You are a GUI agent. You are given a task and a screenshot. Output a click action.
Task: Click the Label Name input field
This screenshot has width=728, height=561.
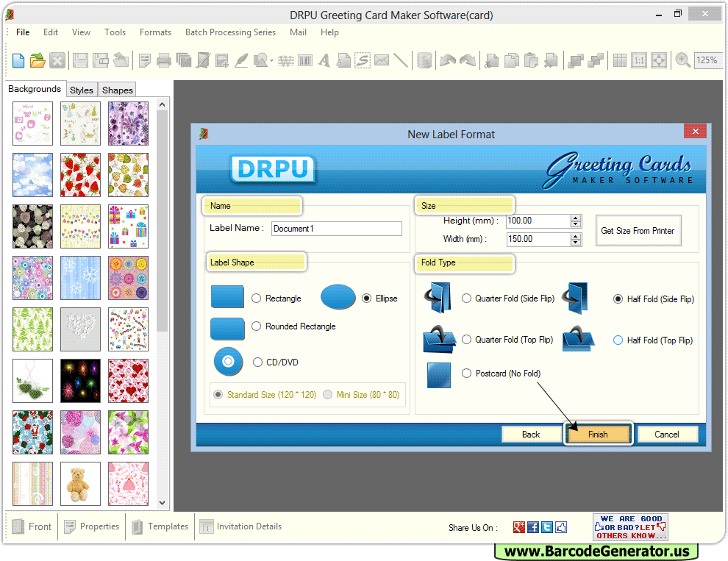(337, 229)
